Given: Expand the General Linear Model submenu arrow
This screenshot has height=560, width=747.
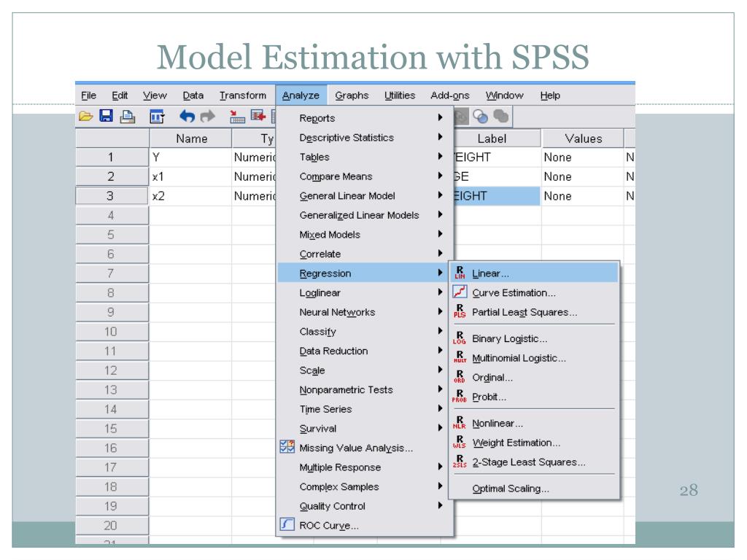Looking at the screenshot, I should 440,195.
